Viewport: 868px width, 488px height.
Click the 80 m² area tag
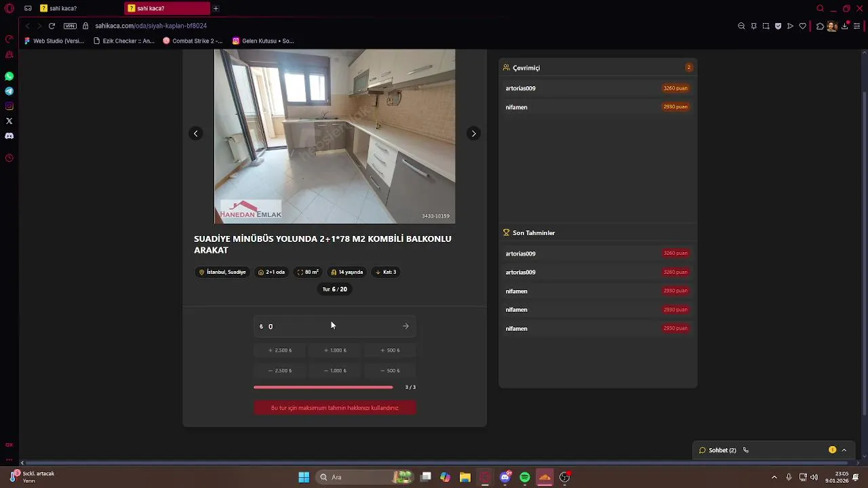(308, 272)
